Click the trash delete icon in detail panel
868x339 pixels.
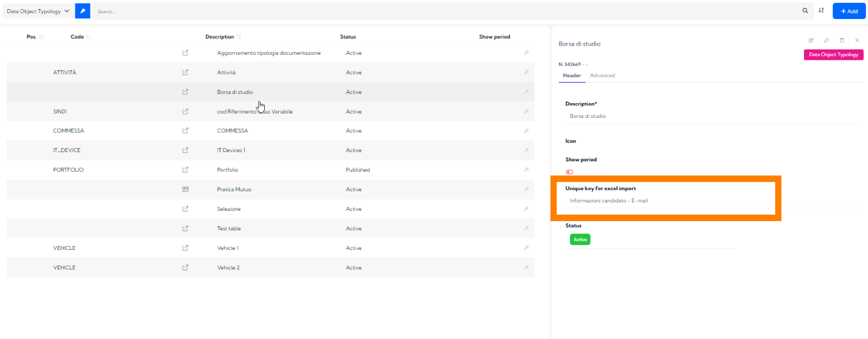[842, 40]
